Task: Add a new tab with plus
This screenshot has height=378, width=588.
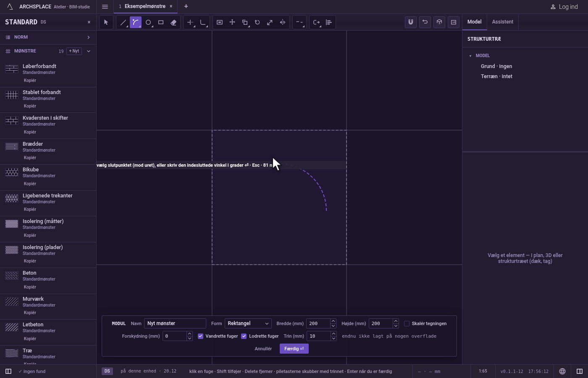Action: [186, 7]
